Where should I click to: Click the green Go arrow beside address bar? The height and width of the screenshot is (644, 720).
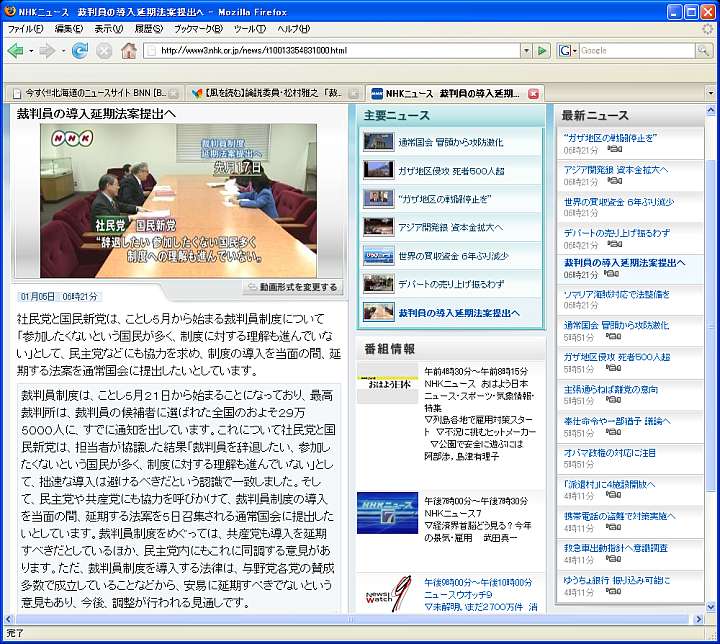click(x=542, y=50)
